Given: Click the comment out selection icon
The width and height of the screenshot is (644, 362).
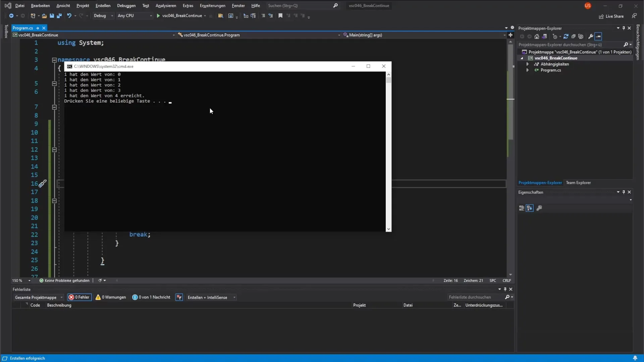Looking at the screenshot, I should [x=263, y=16].
